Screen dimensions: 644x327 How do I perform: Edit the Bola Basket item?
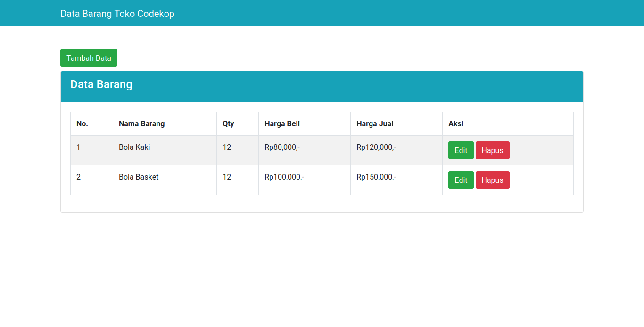[x=461, y=180]
